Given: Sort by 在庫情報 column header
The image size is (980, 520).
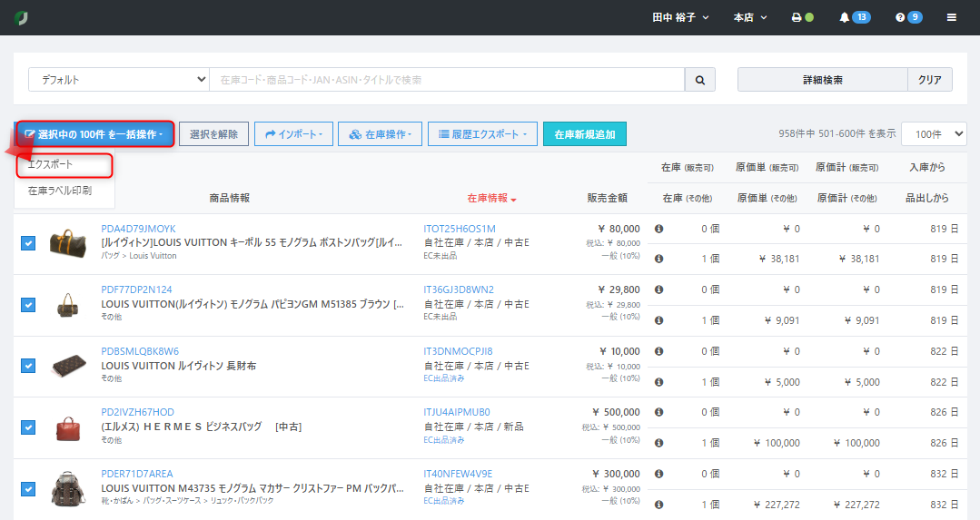Looking at the screenshot, I should click(492, 199).
